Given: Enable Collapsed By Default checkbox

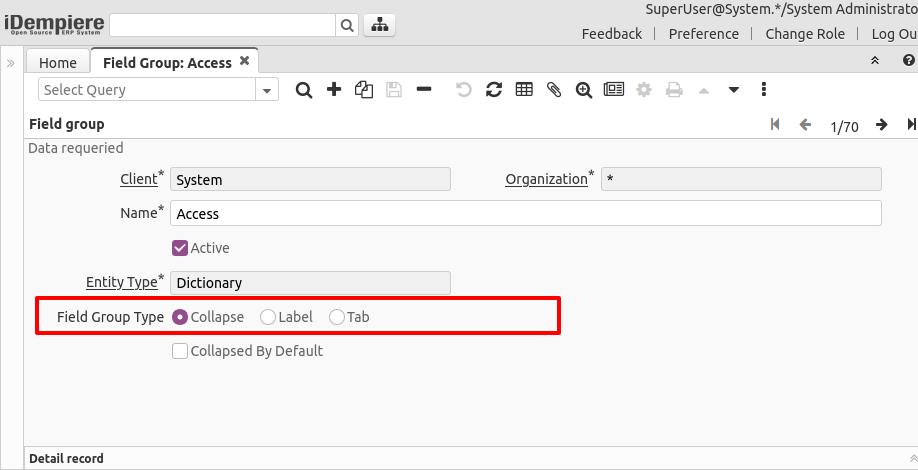Looking at the screenshot, I should click(x=180, y=351).
